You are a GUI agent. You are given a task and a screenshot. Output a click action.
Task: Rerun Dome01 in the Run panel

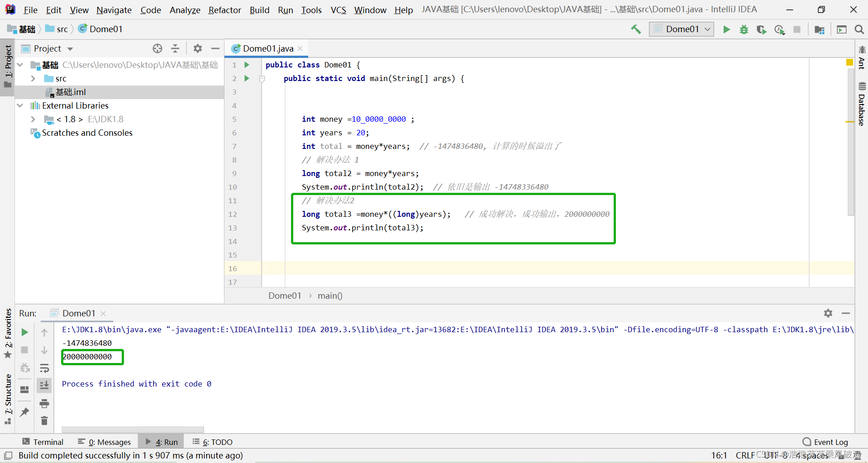tap(25, 332)
